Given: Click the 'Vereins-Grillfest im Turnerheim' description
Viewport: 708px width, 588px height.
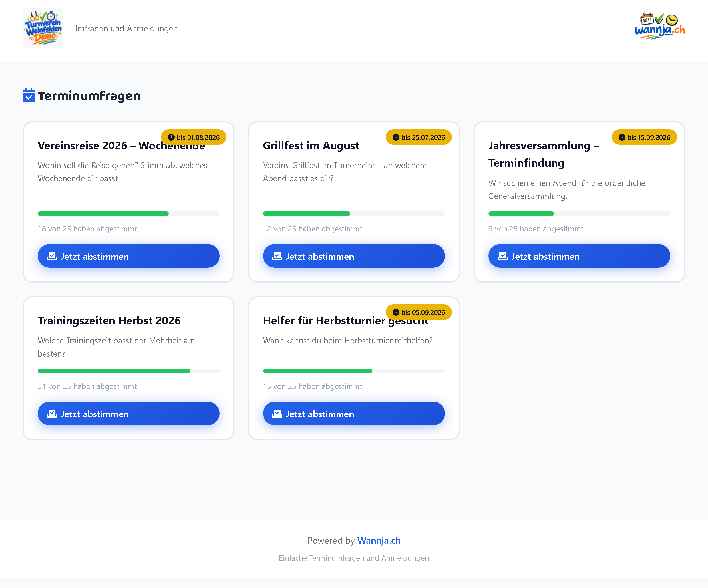Looking at the screenshot, I should [345, 172].
